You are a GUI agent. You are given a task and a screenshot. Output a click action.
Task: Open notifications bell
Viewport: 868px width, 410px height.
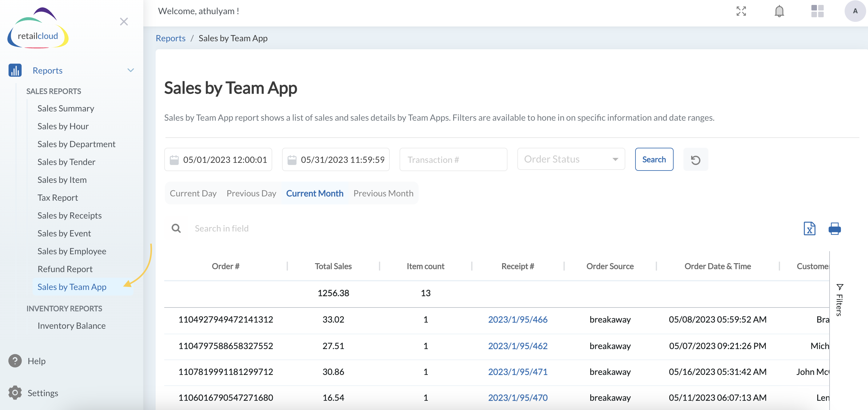point(779,11)
